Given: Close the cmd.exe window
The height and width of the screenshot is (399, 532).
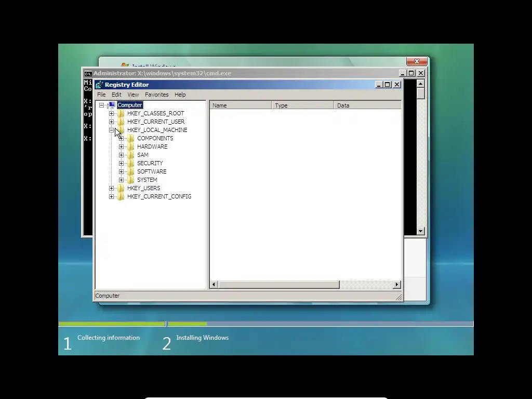Looking at the screenshot, I should pyautogui.click(x=421, y=73).
